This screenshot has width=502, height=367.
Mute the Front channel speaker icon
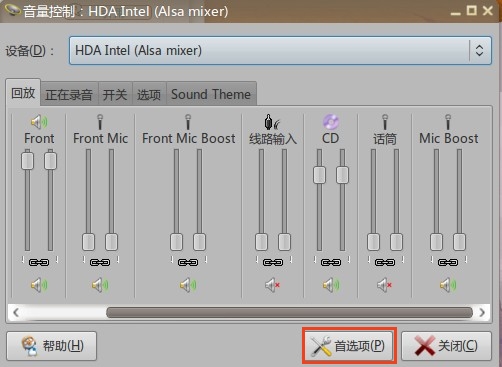pos(39,285)
